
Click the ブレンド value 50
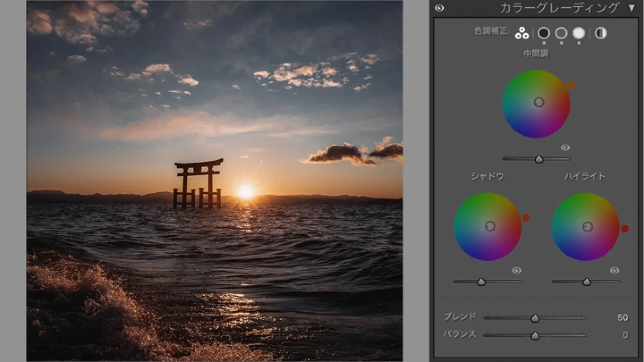click(623, 318)
